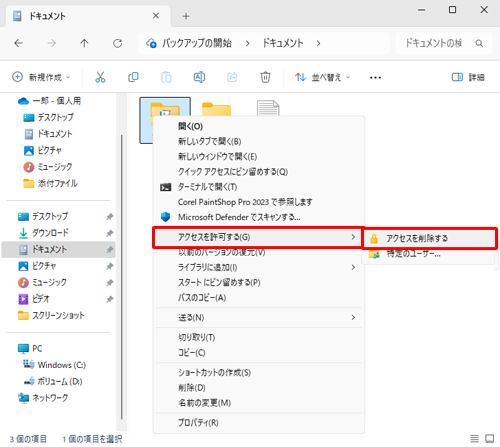Click the Refresh icon
This screenshot has width=500, height=447.
[117, 43]
